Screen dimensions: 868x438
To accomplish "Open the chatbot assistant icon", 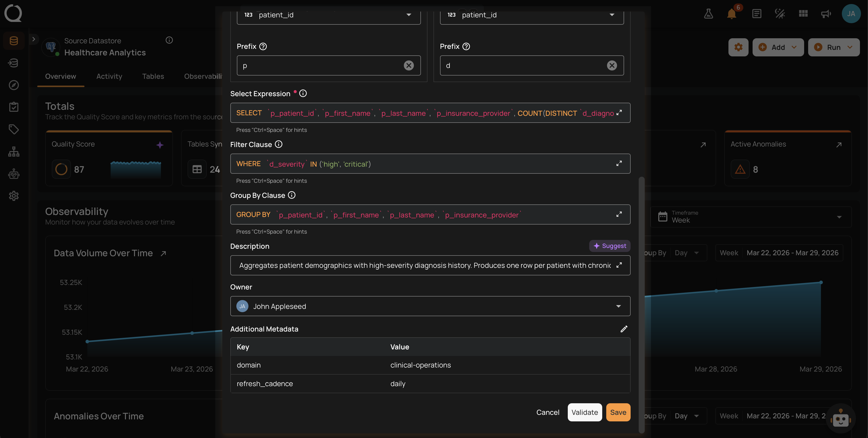I will point(841,419).
